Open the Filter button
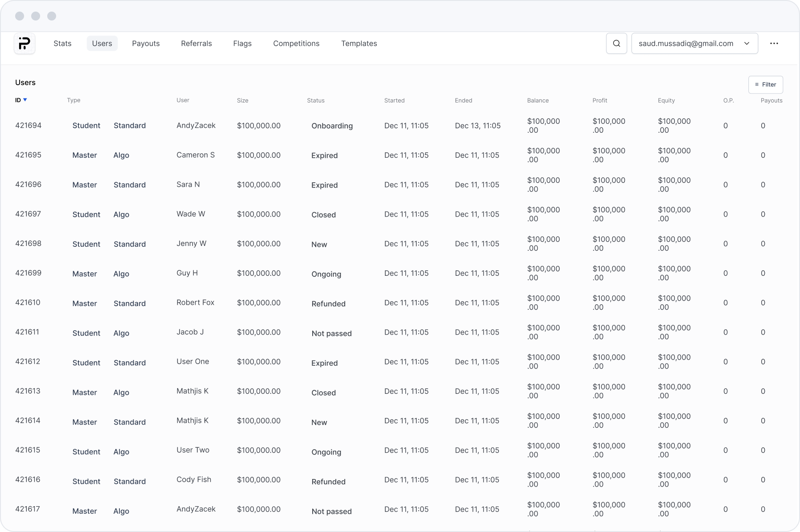Image resolution: width=800 pixels, height=532 pixels. 765,85
